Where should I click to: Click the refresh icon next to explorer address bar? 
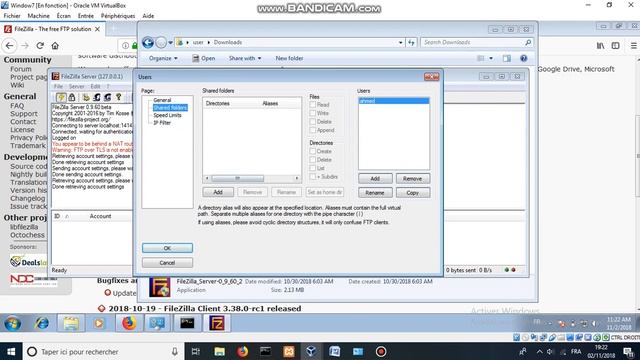point(411,42)
